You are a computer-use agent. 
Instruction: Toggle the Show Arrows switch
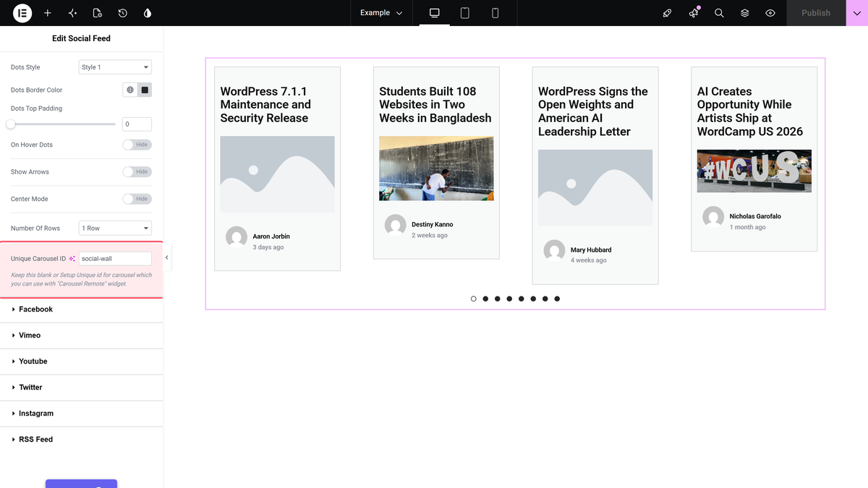pos(137,172)
